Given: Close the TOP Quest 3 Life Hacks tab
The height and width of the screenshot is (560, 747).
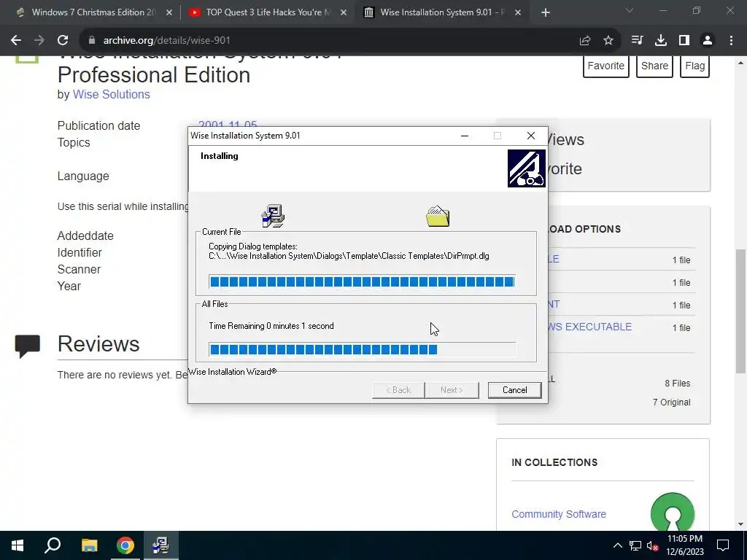Looking at the screenshot, I should click(344, 13).
